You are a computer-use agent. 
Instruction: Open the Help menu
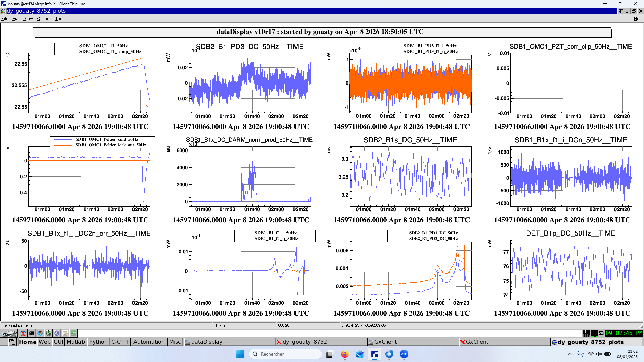638,19
